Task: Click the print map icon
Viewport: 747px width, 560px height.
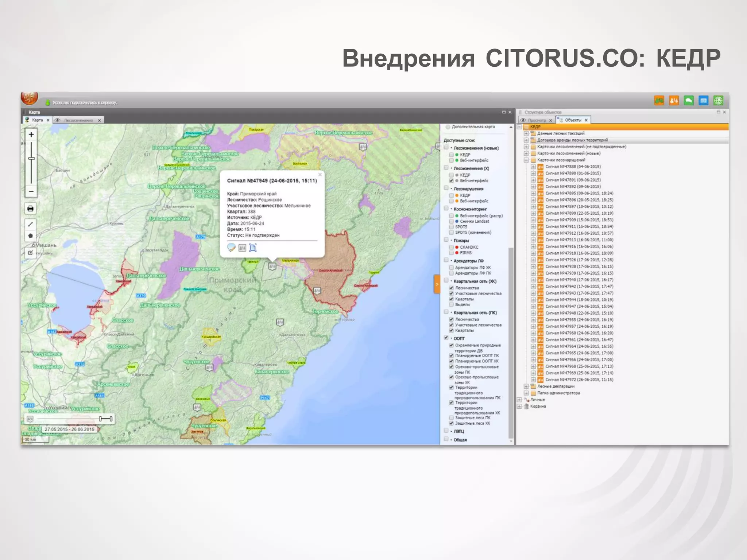Action: pos(31,209)
